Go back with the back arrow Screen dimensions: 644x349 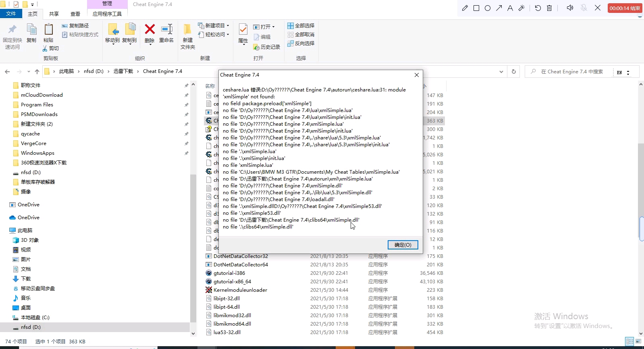(x=7, y=72)
